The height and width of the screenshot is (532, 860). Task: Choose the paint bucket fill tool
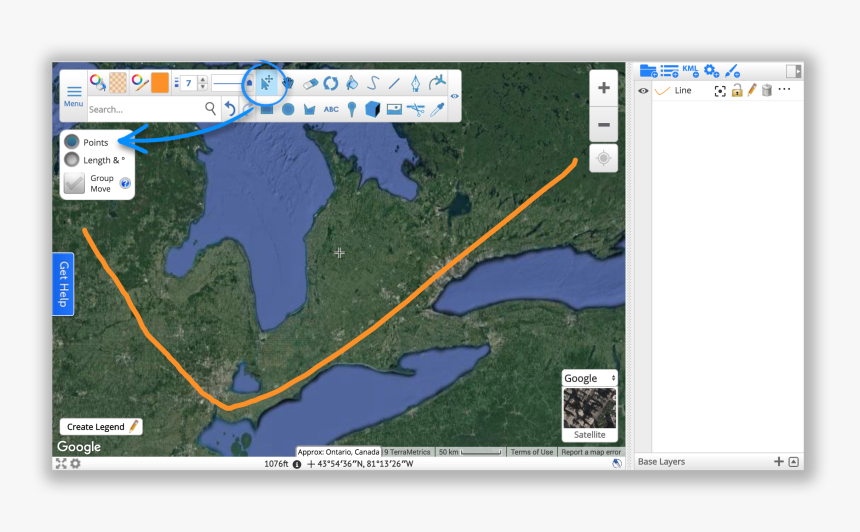(x=351, y=83)
